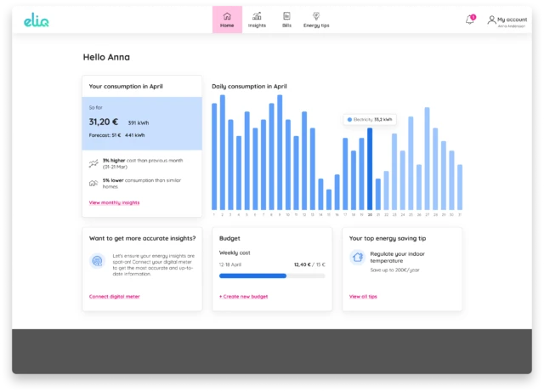Click the 391 kWh value
Viewport: 544px width, 392px height.
[x=139, y=123]
